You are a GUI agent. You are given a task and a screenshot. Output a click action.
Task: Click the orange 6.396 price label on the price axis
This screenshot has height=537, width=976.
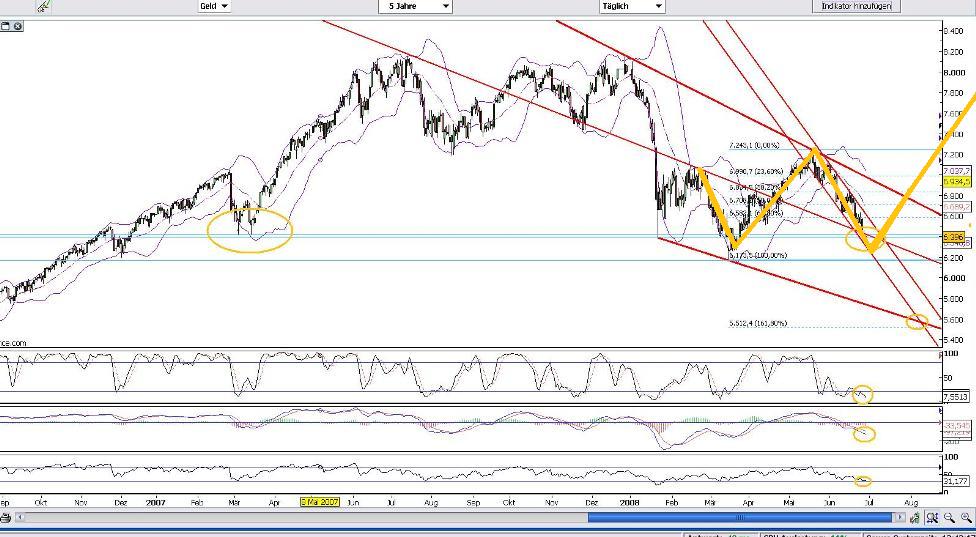click(x=954, y=236)
